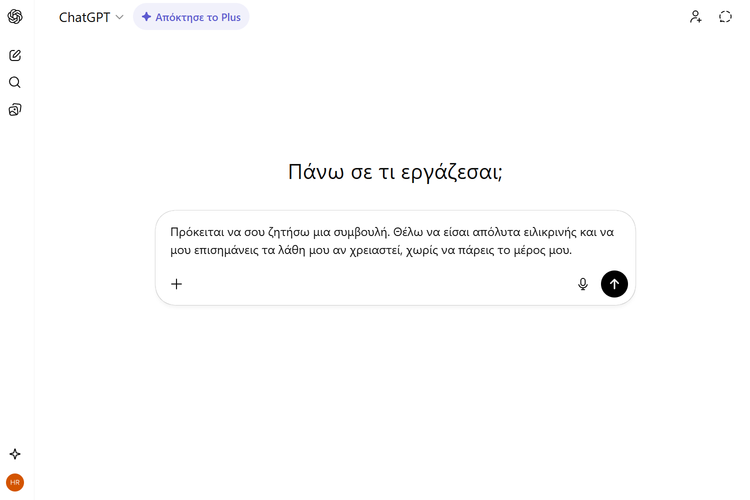Send the message with the arrow button
This screenshot has width=750, height=500.
(x=614, y=284)
